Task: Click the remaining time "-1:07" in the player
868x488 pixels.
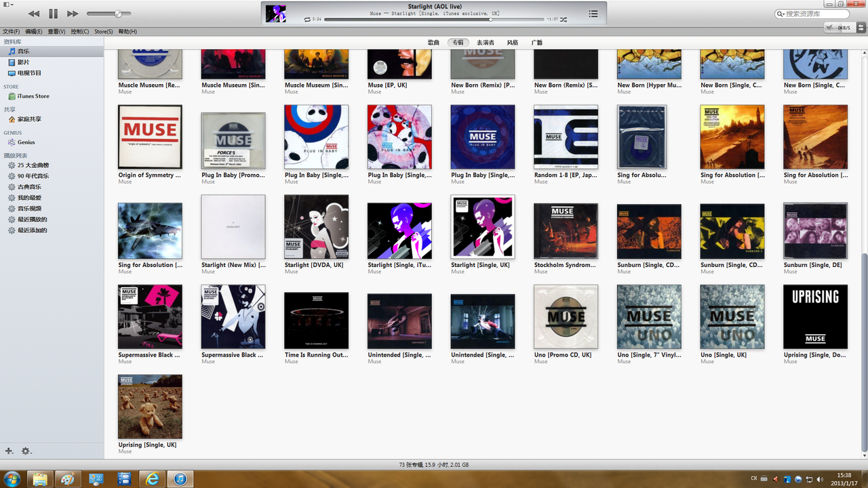Action: coord(552,20)
